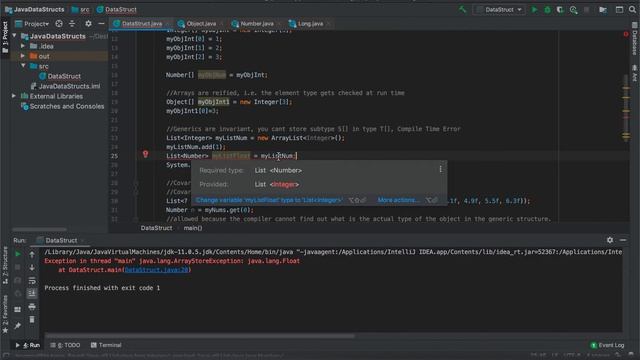Print the console output

tap(32, 307)
